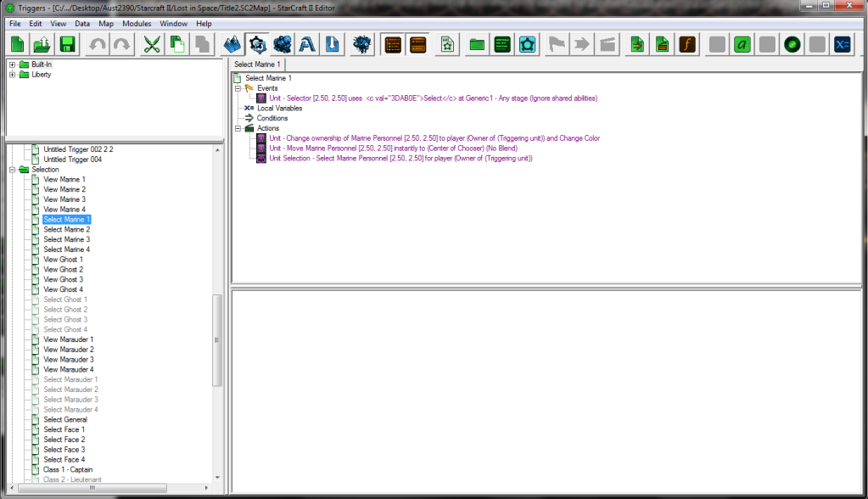Click the New Folder green folder icon
This screenshot has width=868, height=499.
coord(477,44)
